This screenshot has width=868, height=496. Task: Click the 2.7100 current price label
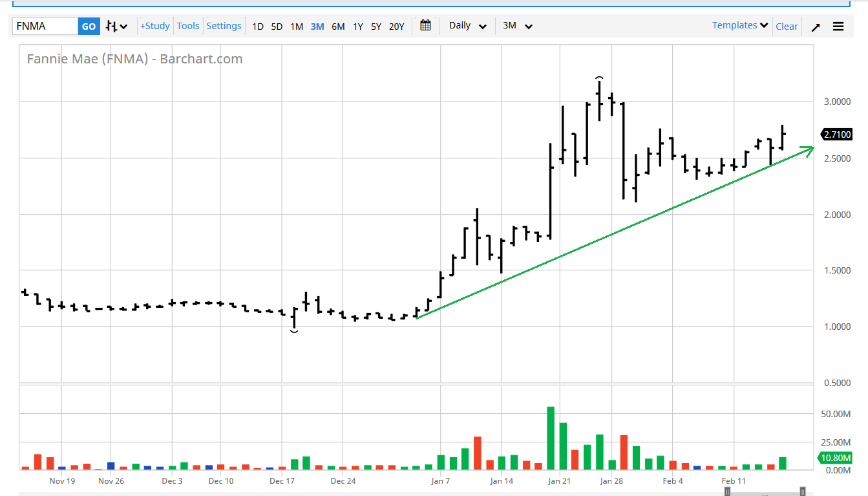click(x=836, y=135)
